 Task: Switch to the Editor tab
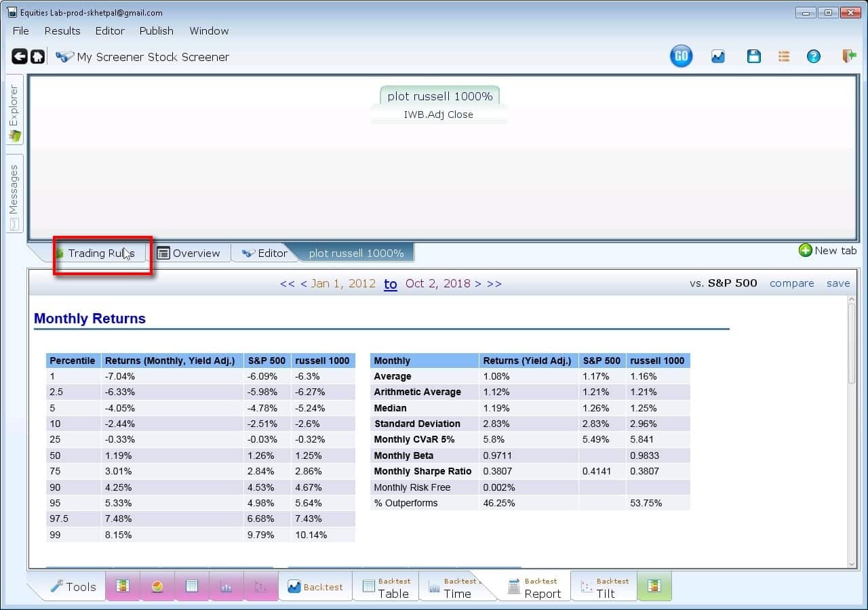[x=265, y=253]
